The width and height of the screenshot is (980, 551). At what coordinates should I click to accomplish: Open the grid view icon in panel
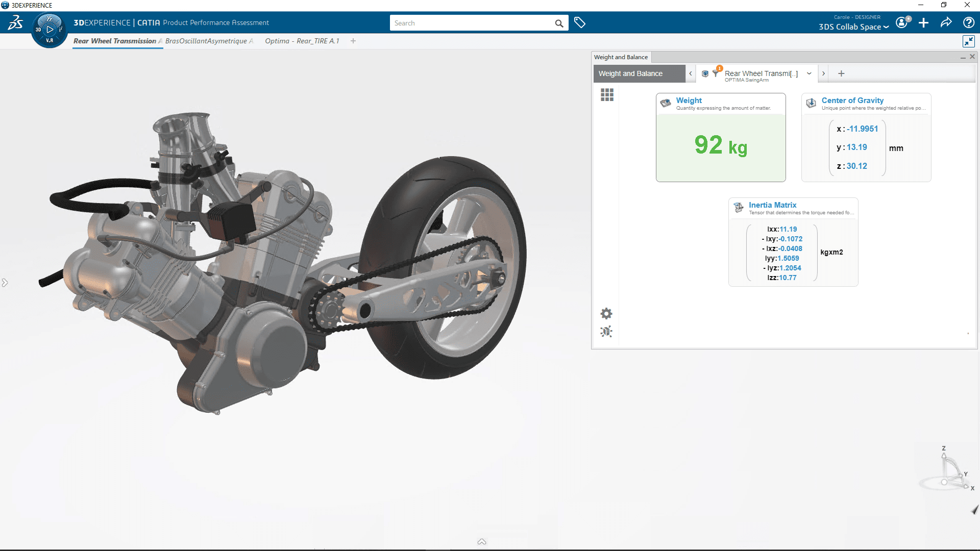point(607,95)
